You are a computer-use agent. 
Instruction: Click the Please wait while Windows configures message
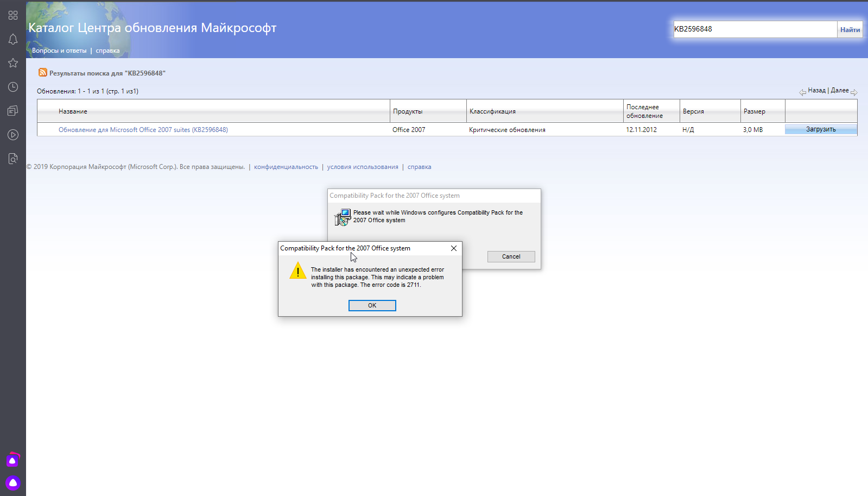438,216
